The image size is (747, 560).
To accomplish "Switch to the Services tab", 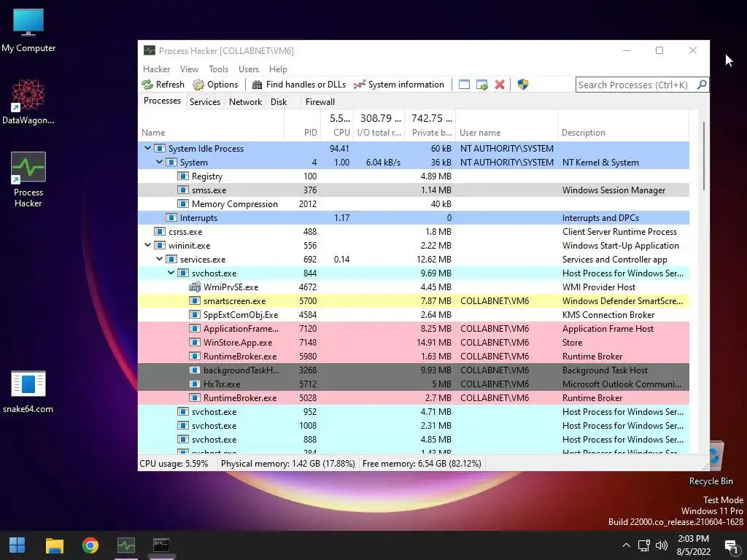I will (205, 102).
